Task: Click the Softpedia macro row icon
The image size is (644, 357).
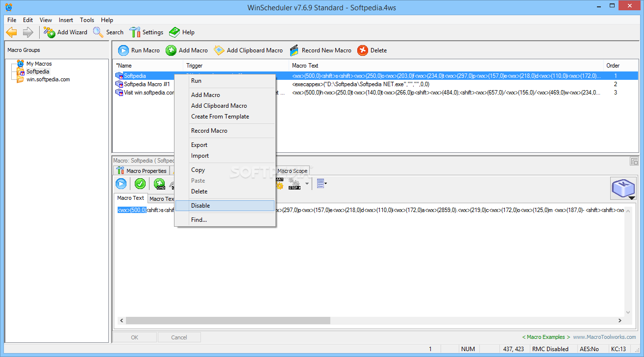Action: click(x=119, y=76)
